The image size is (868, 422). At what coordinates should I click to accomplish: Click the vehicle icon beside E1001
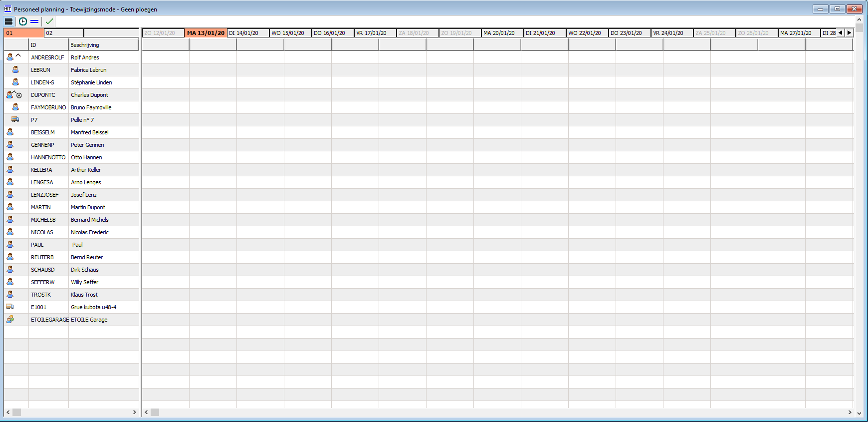pyautogui.click(x=10, y=307)
